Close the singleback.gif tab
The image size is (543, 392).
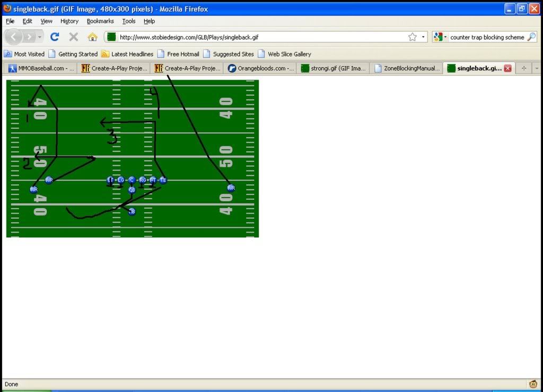tap(507, 68)
